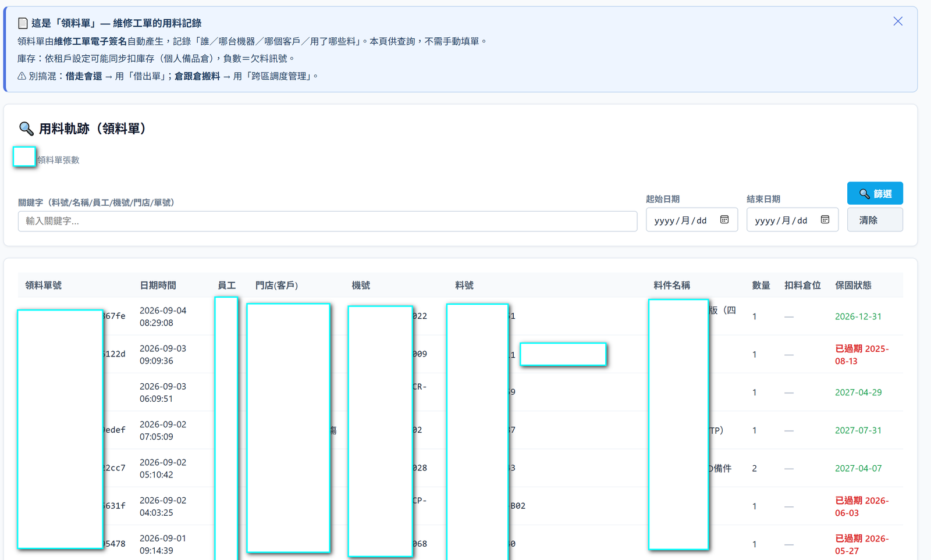Focus the keyword search input field
The width and height of the screenshot is (931, 560).
pyautogui.click(x=328, y=221)
